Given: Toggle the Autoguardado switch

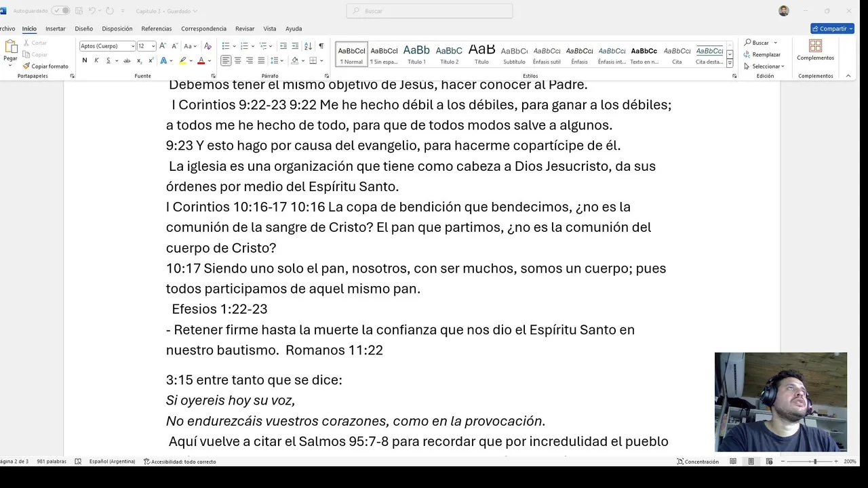Looking at the screenshot, I should pos(60,11).
